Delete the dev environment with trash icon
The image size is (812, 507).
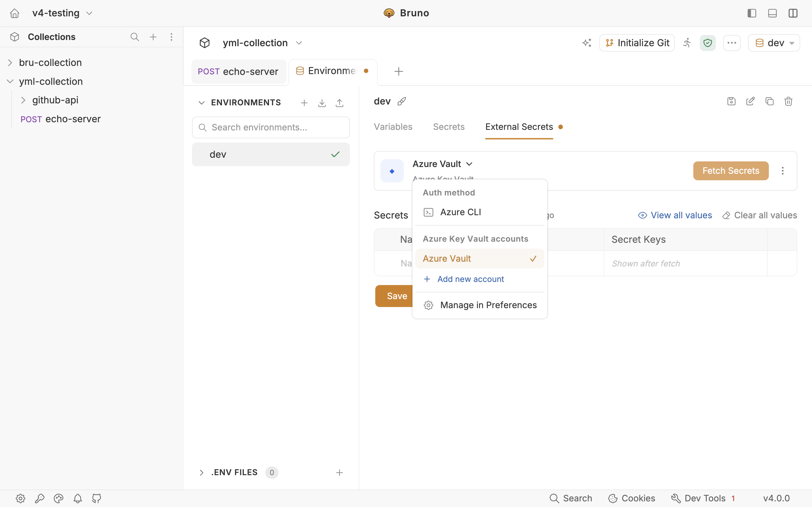click(789, 101)
